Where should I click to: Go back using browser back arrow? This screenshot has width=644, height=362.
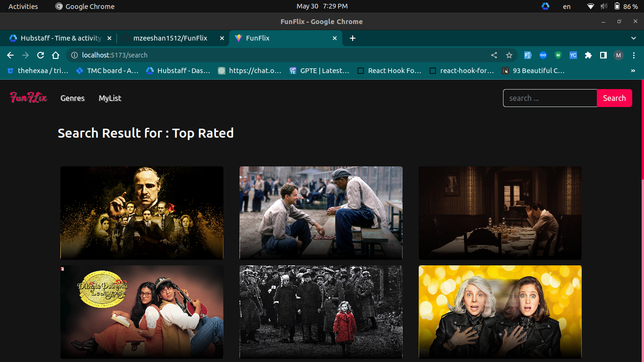(10, 55)
